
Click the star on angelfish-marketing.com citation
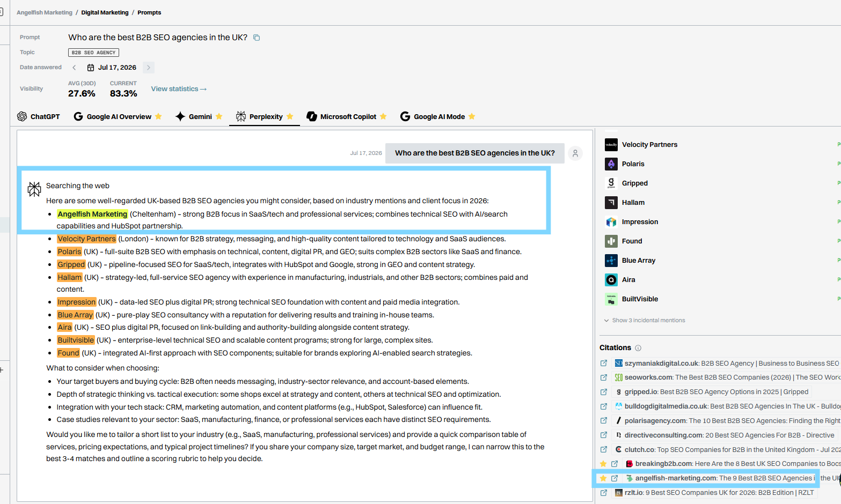point(603,478)
